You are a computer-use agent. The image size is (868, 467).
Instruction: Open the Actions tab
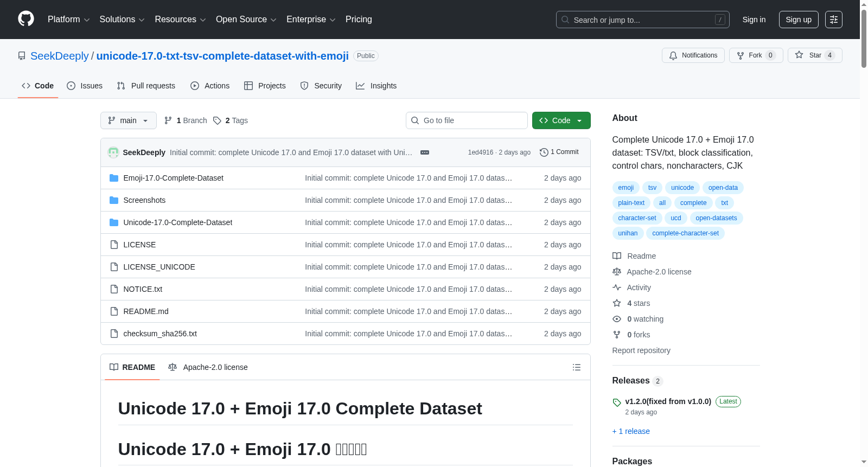tap(210, 86)
